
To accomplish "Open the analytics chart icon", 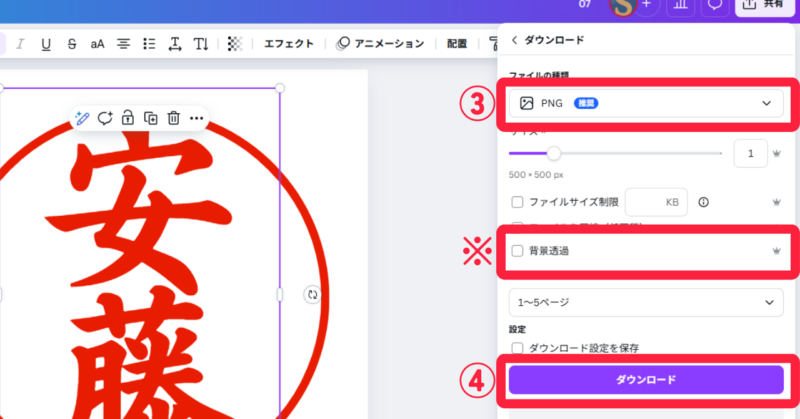I will tap(681, 5).
